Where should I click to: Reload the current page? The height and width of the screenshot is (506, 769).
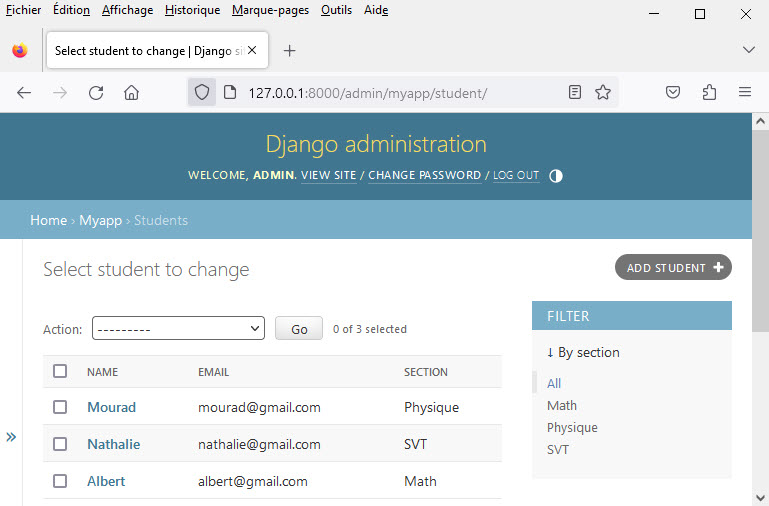[96, 93]
